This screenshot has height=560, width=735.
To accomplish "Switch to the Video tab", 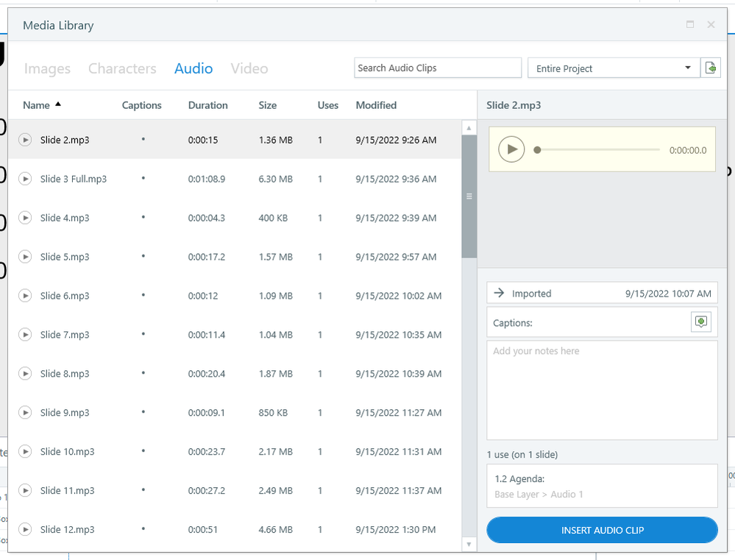I will pyautogui.click(x=249, y=68).
